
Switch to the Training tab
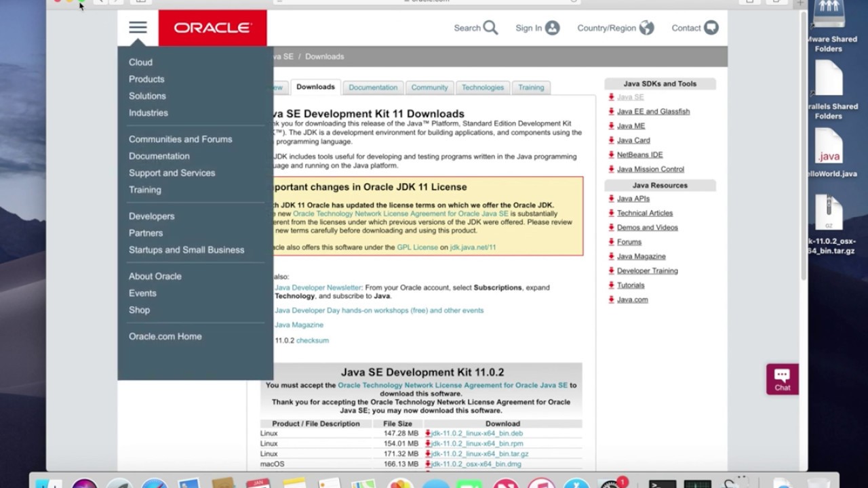531,87
